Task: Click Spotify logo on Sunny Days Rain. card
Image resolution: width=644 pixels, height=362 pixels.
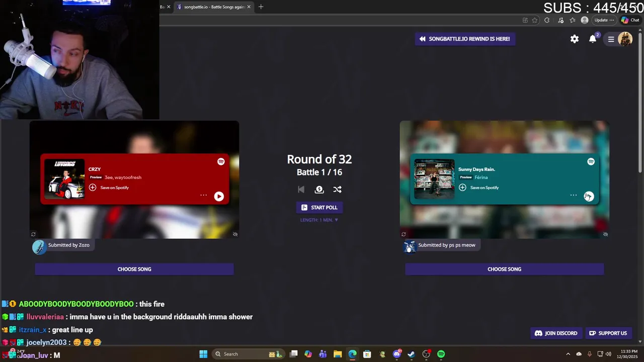Action: pyautogui.click(x=591, y=161)
